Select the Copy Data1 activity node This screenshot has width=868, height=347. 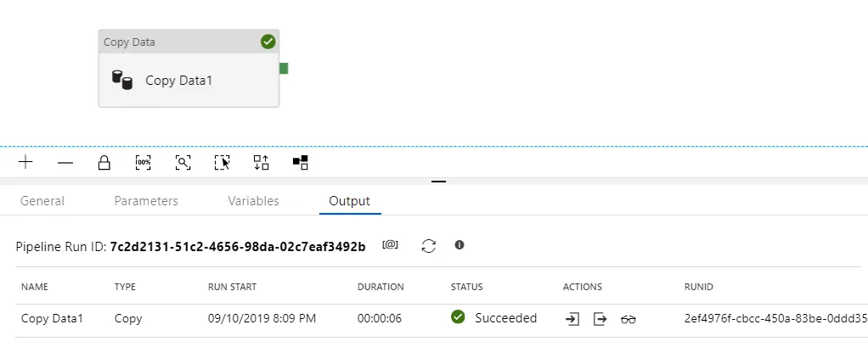pyautogui.click(x=189, y=80)
